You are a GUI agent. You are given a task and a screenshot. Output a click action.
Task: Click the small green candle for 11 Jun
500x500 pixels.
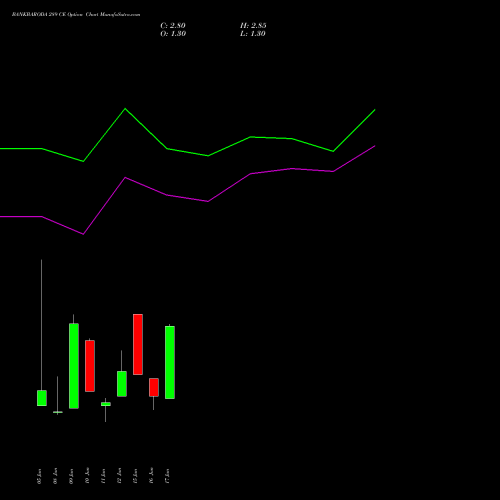(106, 404)
